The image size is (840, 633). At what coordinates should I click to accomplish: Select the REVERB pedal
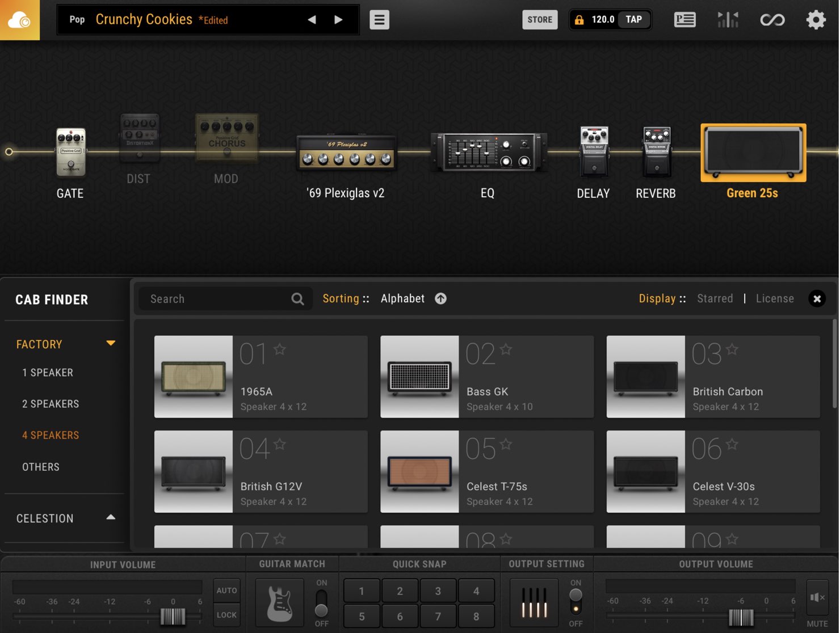click(656, 151)
